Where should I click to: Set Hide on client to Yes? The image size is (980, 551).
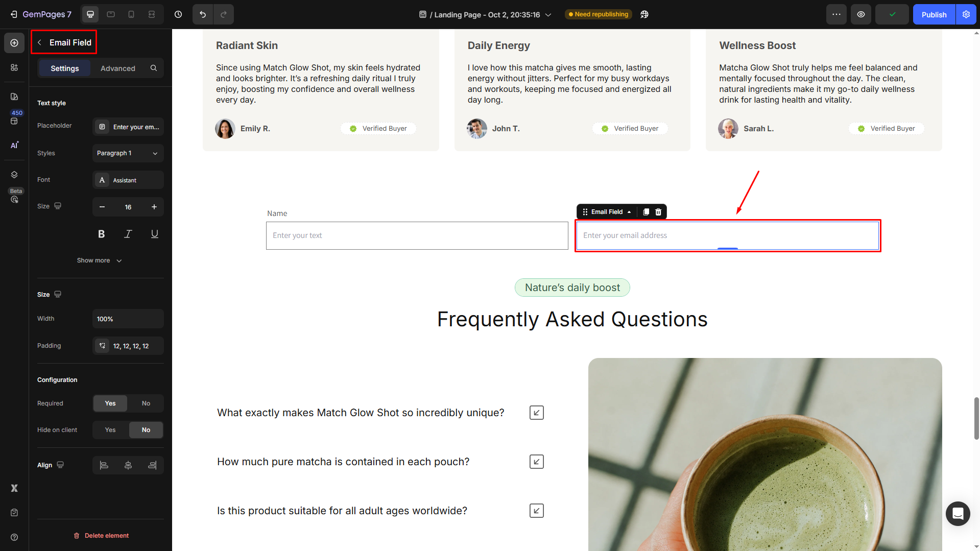(x=110, y=430)
